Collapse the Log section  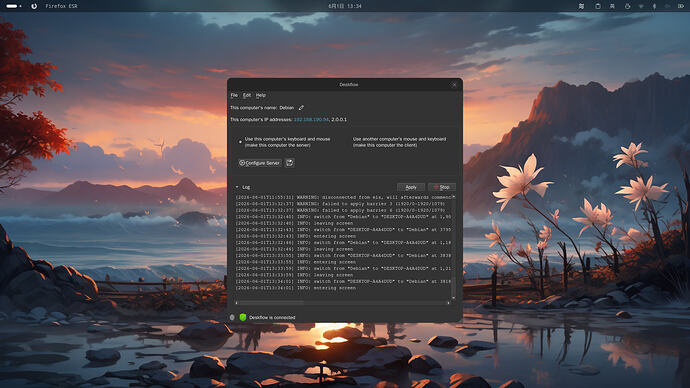(237, 187)
